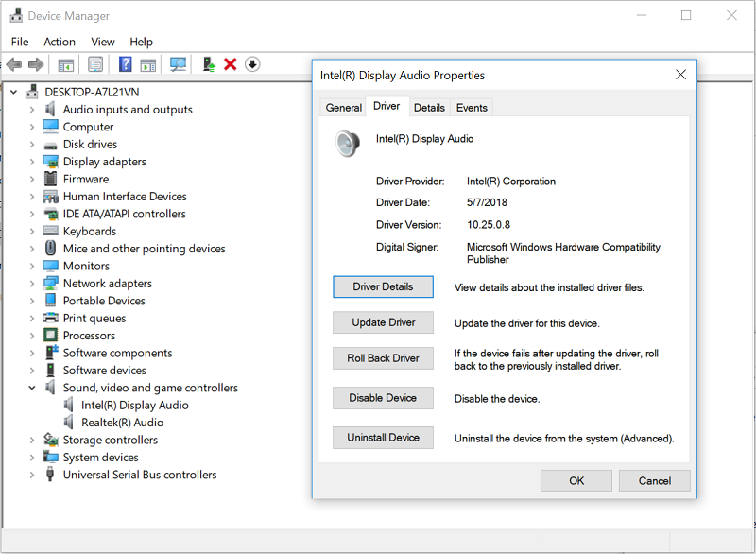Click the Computer monitor icon in tree
This screenshot has height=554, width=756.
click(x=50, y=126)
